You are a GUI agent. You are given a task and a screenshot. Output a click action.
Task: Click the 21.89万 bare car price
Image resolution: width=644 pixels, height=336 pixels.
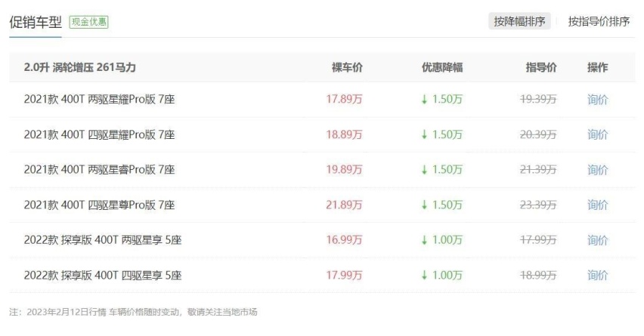[x=344, y=205]
